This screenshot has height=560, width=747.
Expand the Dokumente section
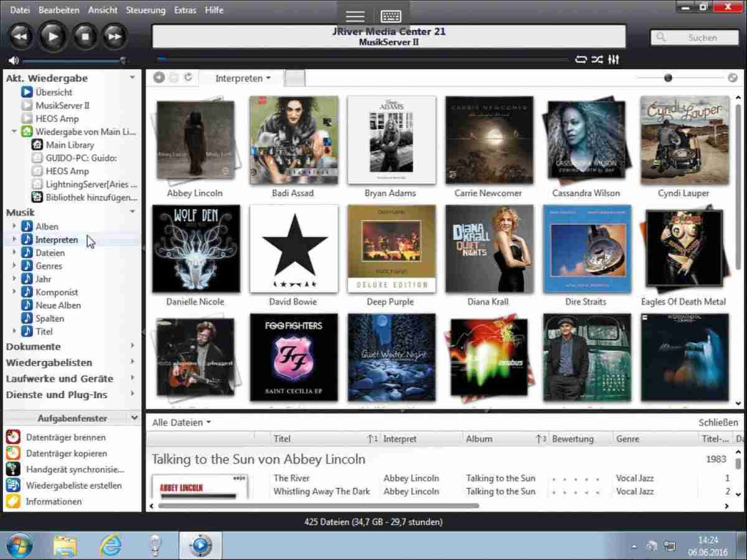tap(133, 346)
